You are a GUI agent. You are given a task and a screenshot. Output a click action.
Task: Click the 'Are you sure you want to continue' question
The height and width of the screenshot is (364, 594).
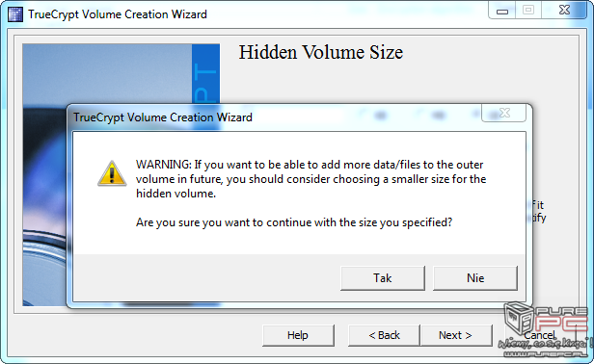tap(294, 222)
